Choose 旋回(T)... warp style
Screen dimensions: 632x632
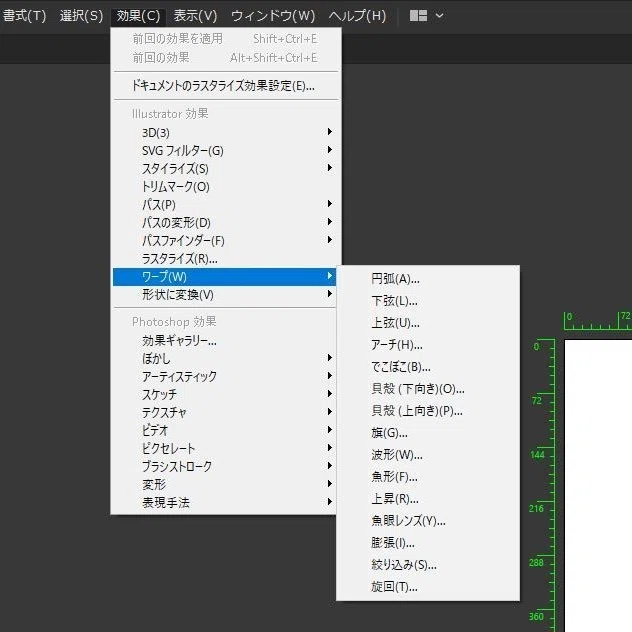point(428,586)
